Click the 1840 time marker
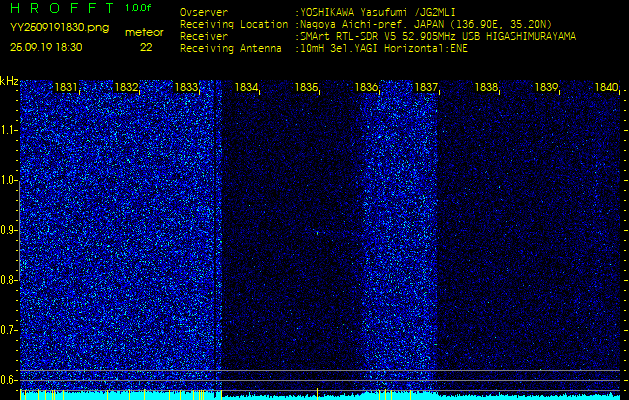Screen dimensions: 629x400 click(x=607, y=87)
